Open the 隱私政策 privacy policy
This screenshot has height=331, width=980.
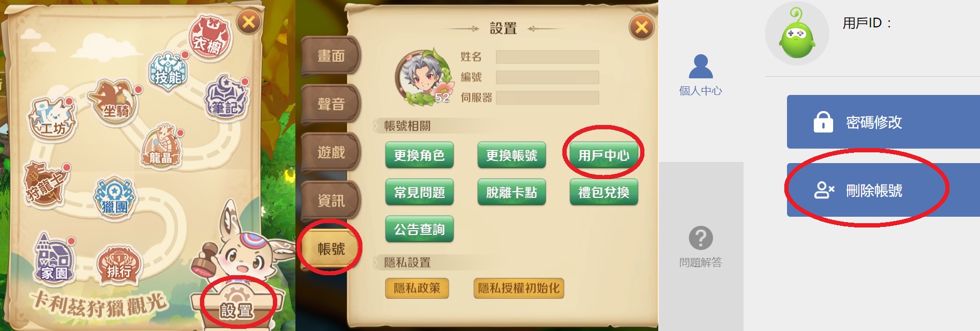pyautogui.click(x=417, y=288)
